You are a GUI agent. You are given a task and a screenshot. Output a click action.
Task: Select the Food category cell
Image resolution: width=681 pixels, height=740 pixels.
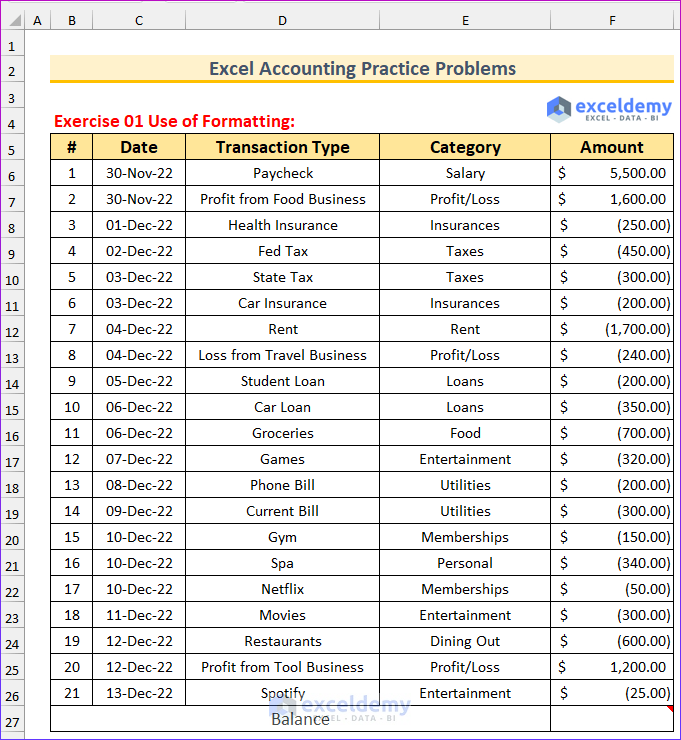click(465, 433)
